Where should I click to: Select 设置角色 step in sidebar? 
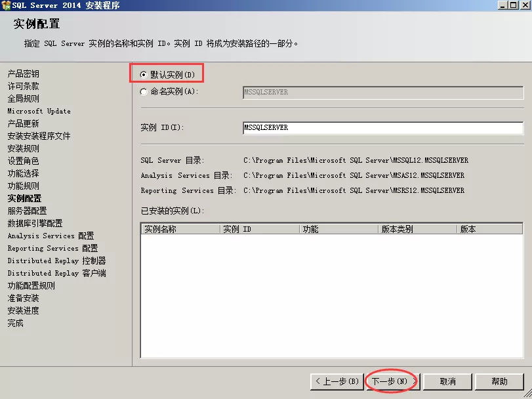24,161
